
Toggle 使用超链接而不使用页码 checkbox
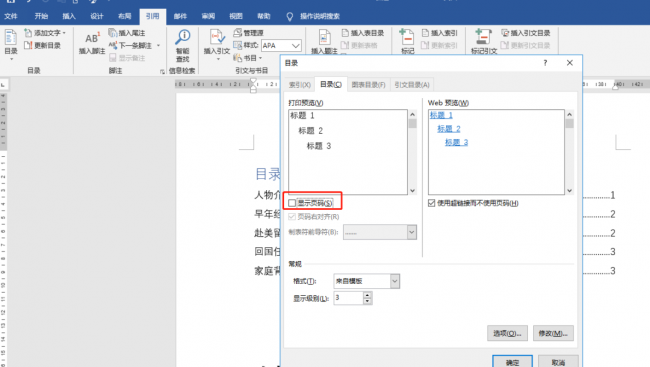pos(432,203)
